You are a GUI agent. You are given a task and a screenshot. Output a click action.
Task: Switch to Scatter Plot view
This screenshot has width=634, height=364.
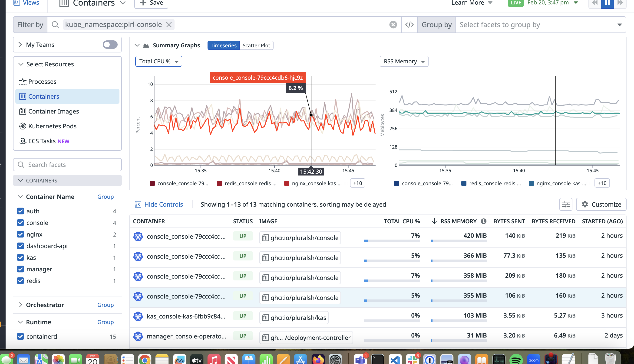tap(256, 45)
